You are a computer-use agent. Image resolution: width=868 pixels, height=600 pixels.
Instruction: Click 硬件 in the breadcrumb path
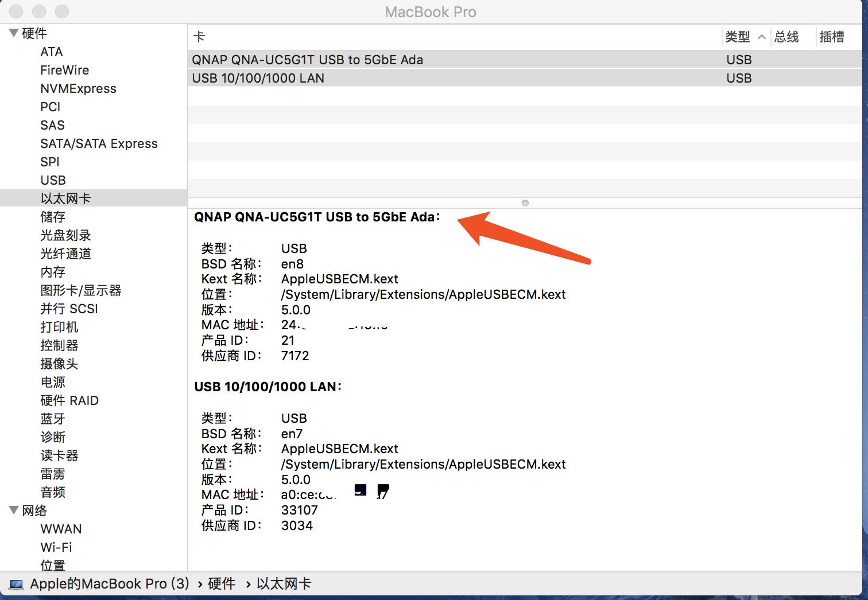pos(222,583)
